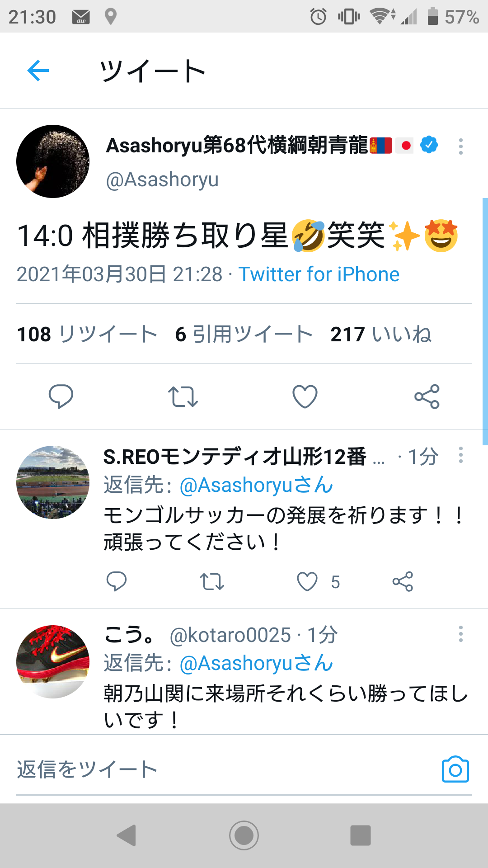Open Asashoryu's profile picture
Image resolution: width=488 pixels, height=868 pixels.
53,161
